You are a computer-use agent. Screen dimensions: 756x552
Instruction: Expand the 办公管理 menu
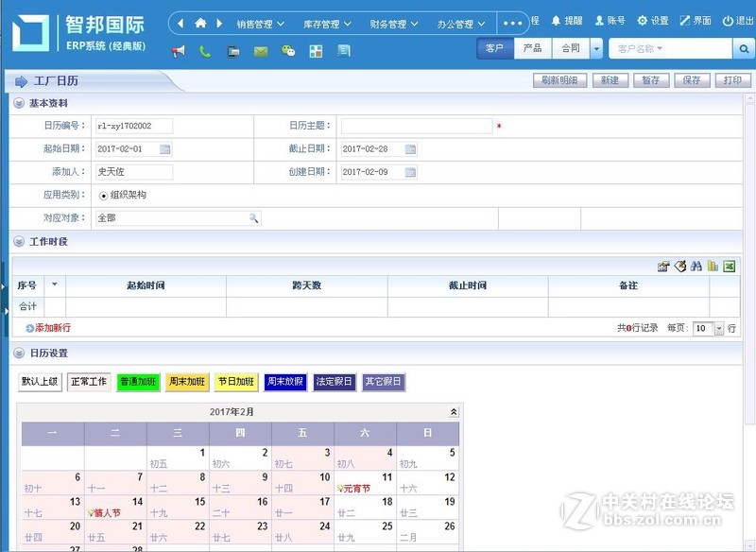click(461, 24)
